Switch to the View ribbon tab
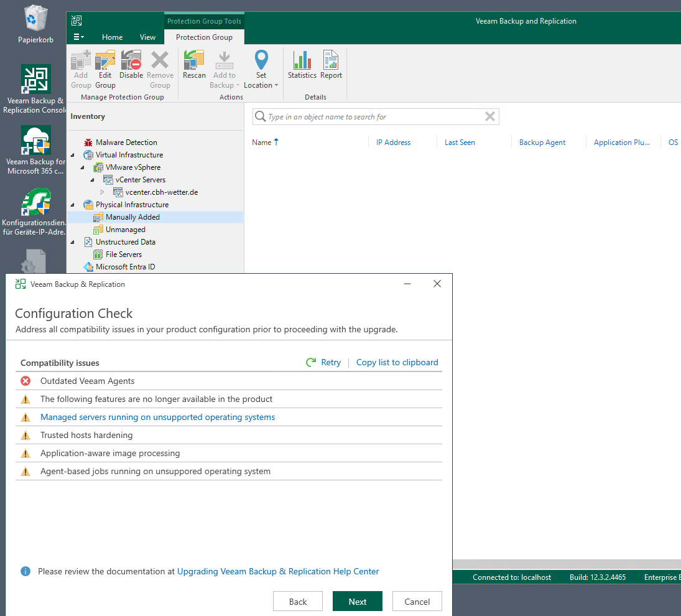 (147, 37)
